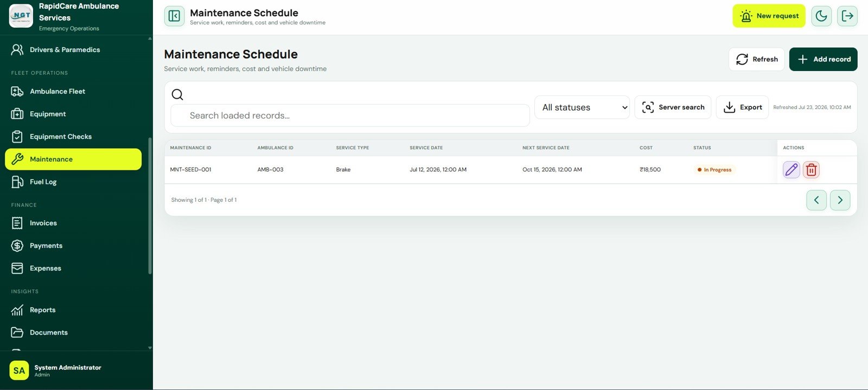Viewport: 868px width, 390px height.
Task: Click the sidebar scroll up arrow
Action: [150, 39]
